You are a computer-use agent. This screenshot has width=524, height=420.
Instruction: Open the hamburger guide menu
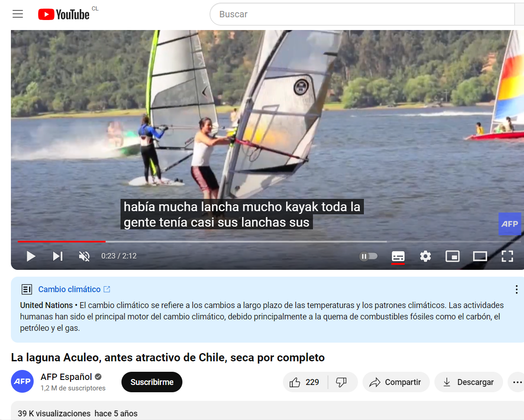[x=18, y=14]
